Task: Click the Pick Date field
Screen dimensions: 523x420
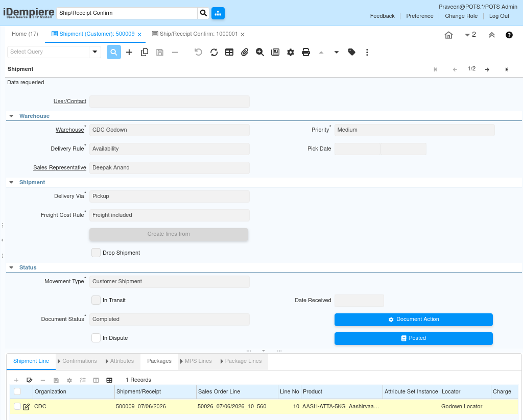Action: click(x=380, y=149)
